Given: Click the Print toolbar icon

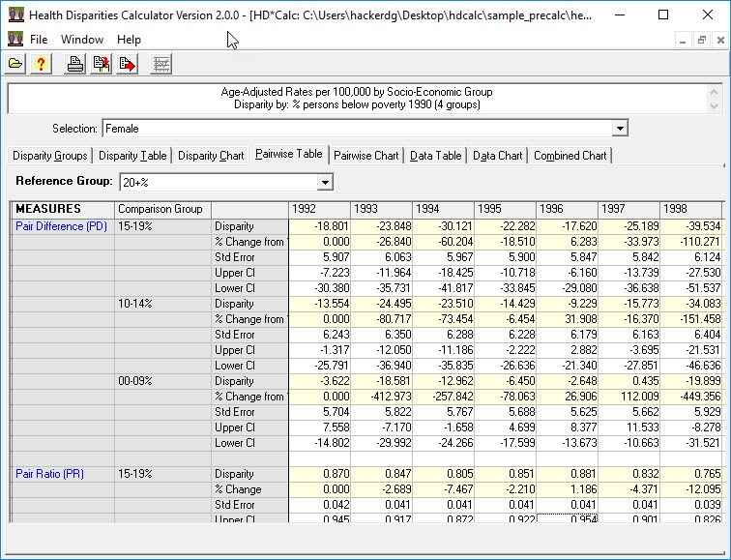Looking at the screenshot, I should point(74,65).
